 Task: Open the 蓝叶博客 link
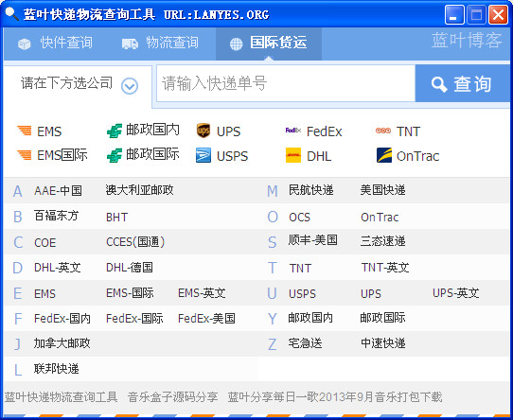coord(467,41)
